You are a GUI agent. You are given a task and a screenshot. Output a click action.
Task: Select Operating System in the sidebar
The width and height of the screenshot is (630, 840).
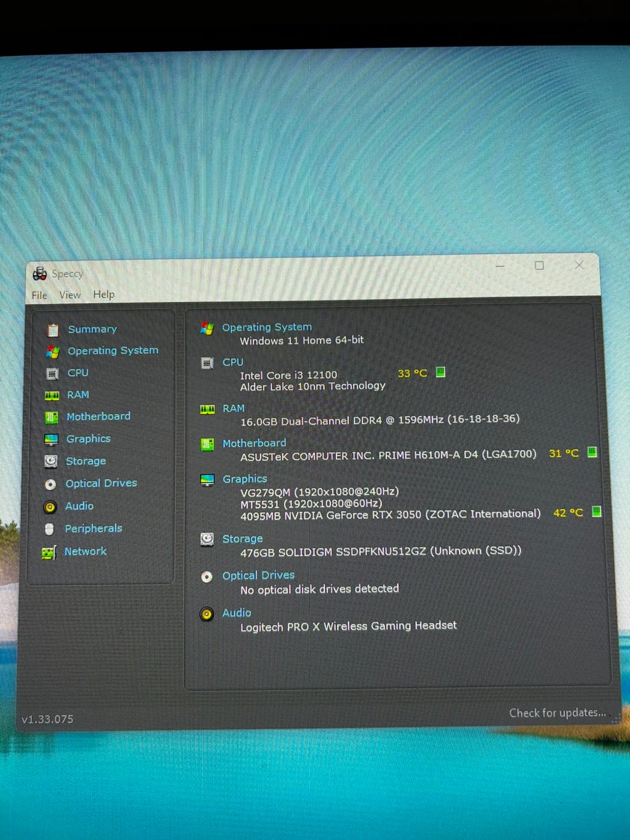(113, 350)
